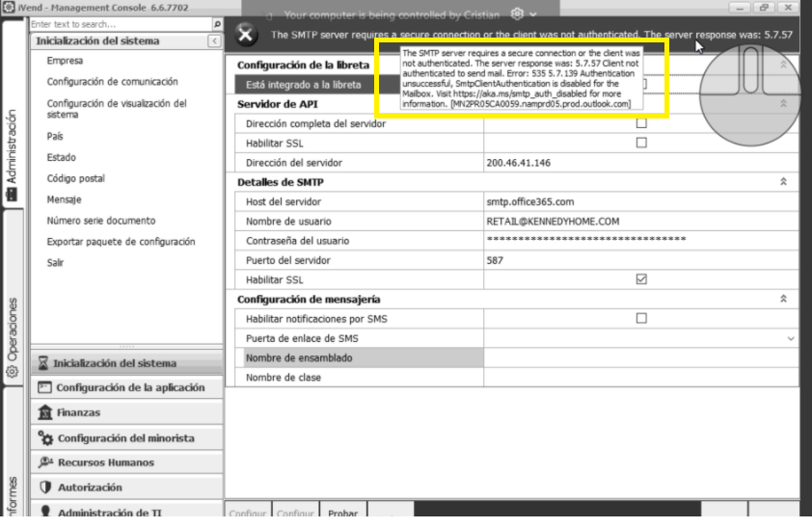This screenshot has height=528, width=812.
Task: Uncheck Habilitar SSL under Detalles de SMTP
Action: tap(641, 279)
